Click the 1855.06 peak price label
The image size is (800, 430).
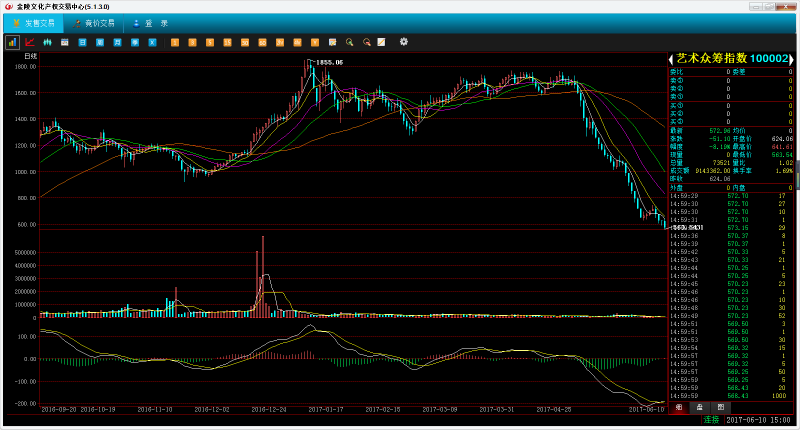click(x=329, y=62)
